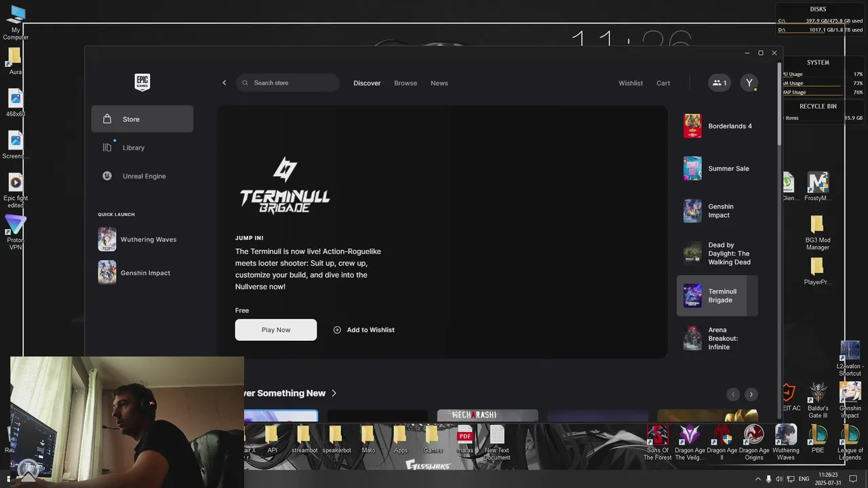Screen dimensions: 868x488
Task: Open the speakerbot folder on the desktop
Action: [336, 439]
